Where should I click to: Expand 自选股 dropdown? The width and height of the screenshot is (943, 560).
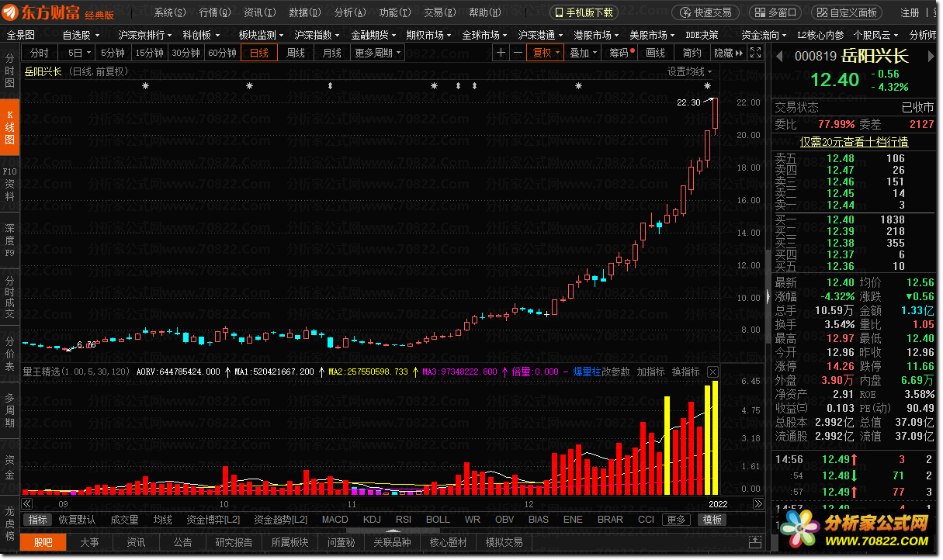[81, 35]
